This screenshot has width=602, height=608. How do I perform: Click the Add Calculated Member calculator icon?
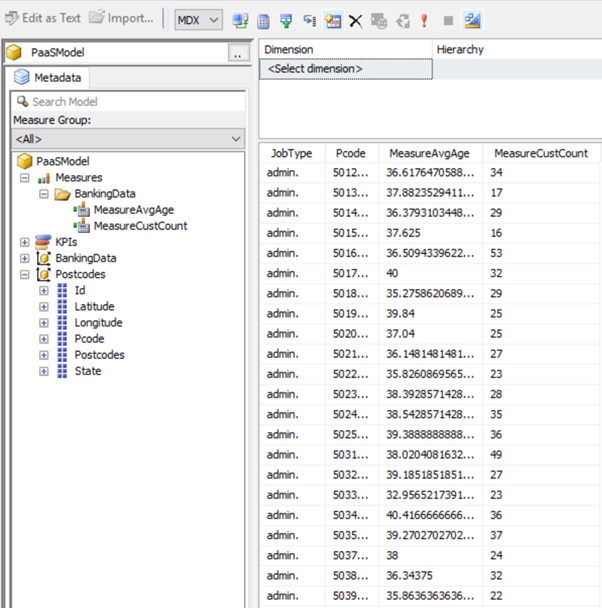[x=262, y=19]
